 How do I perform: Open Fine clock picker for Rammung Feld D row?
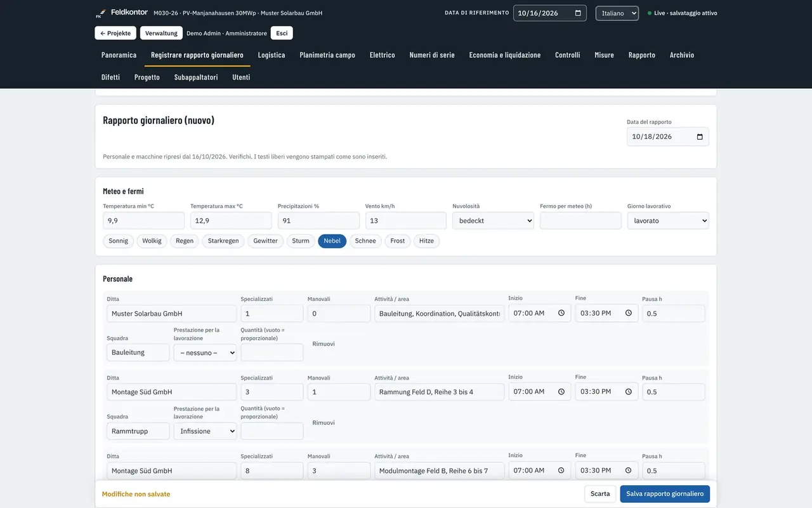pos(629,392)
